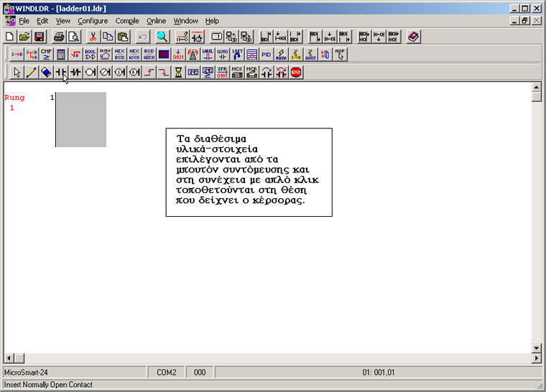This screenshot has width=546, height=392.
Task: Click the vertical scrollbar down arrow
Action: (536, 347)
